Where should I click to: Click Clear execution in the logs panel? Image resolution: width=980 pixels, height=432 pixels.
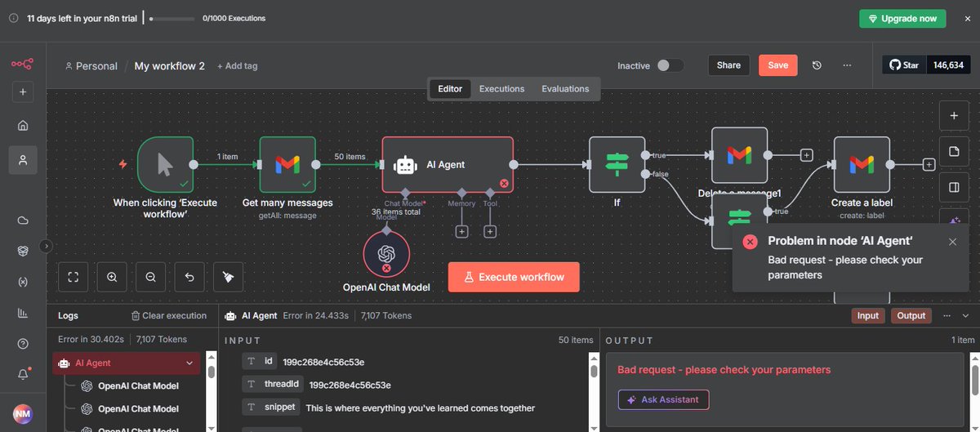(169, 315)
